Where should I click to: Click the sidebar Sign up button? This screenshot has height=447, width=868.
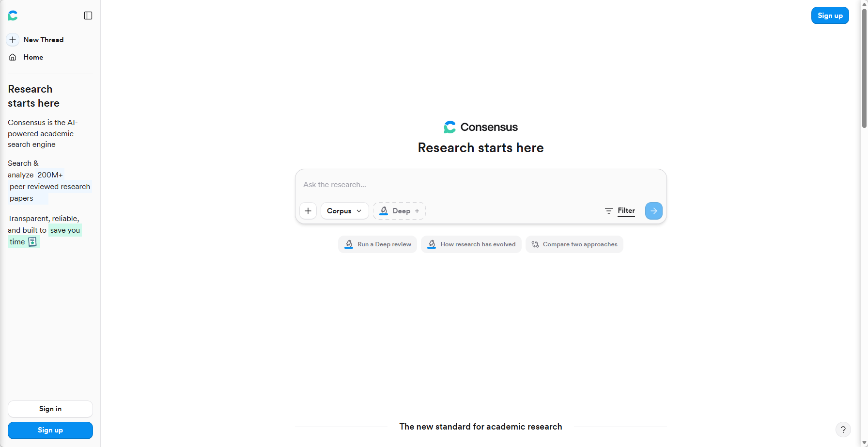click(50, 430)
